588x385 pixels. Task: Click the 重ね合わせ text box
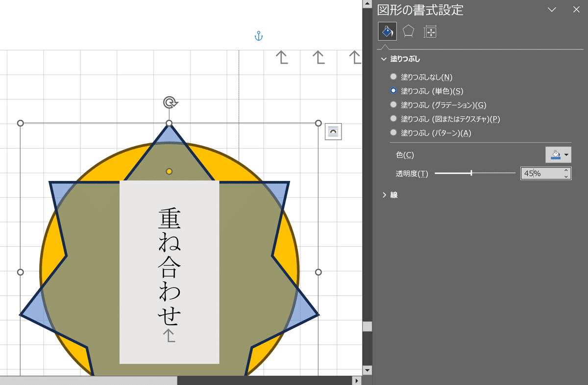(170, 272)
